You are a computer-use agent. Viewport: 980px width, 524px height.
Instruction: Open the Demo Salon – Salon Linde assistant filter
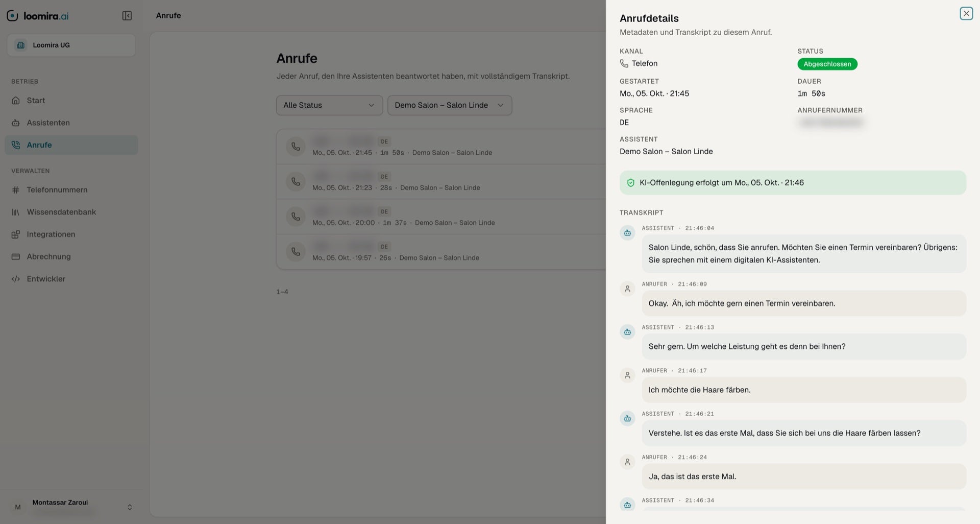(x=450, y=105)
